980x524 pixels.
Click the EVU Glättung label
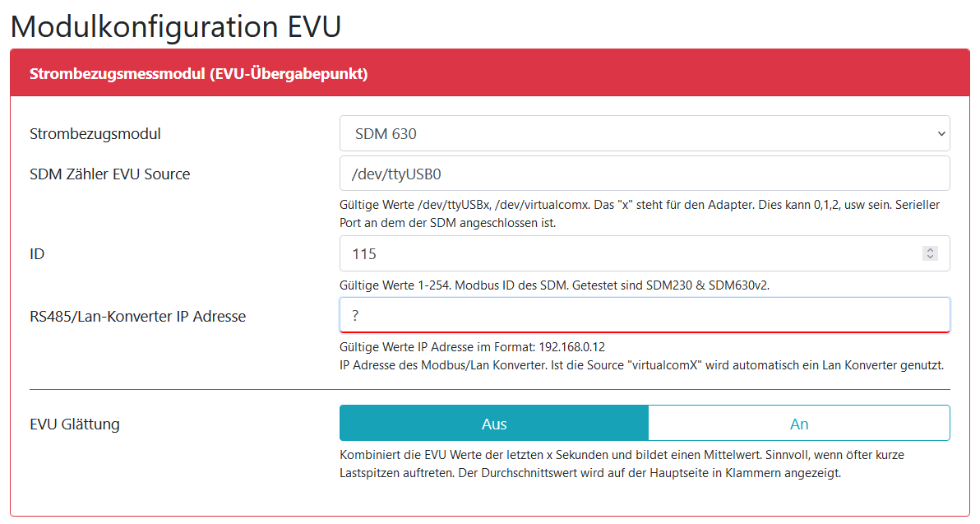point(75,424)
